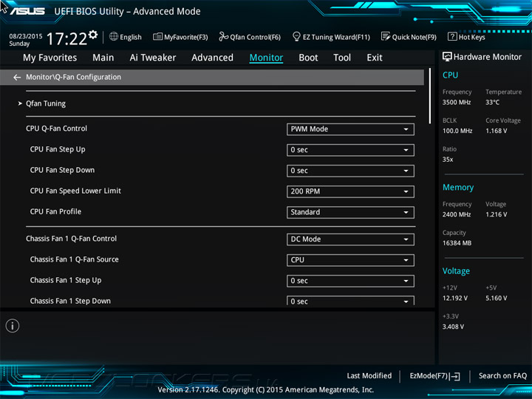Click the CPU Ratio value 35x
Screen dimensions: 532x399
pyautogui.click(x=448, y=159)
